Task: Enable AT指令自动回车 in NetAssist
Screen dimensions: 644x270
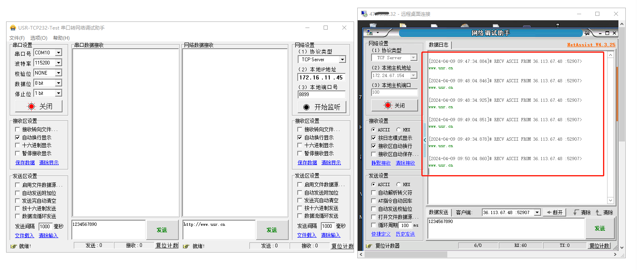Action: tap(374, 201)
